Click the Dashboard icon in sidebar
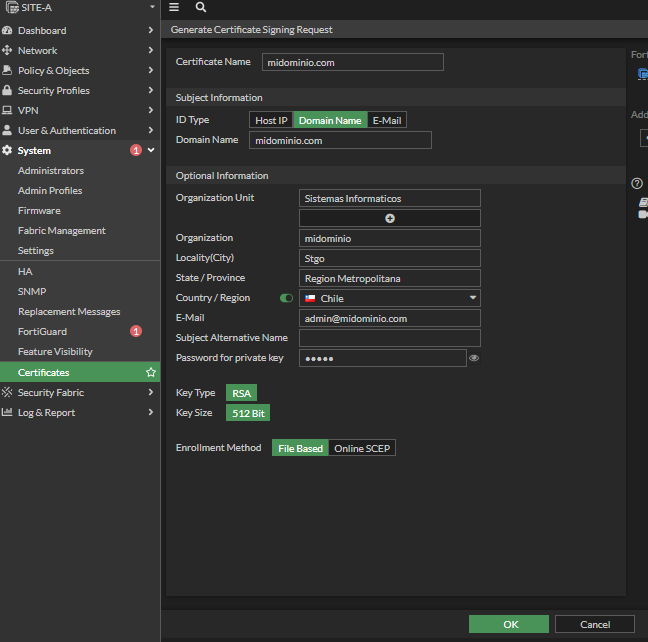The height and width of the screenshot is (642, 648). [x=8, y=31]
